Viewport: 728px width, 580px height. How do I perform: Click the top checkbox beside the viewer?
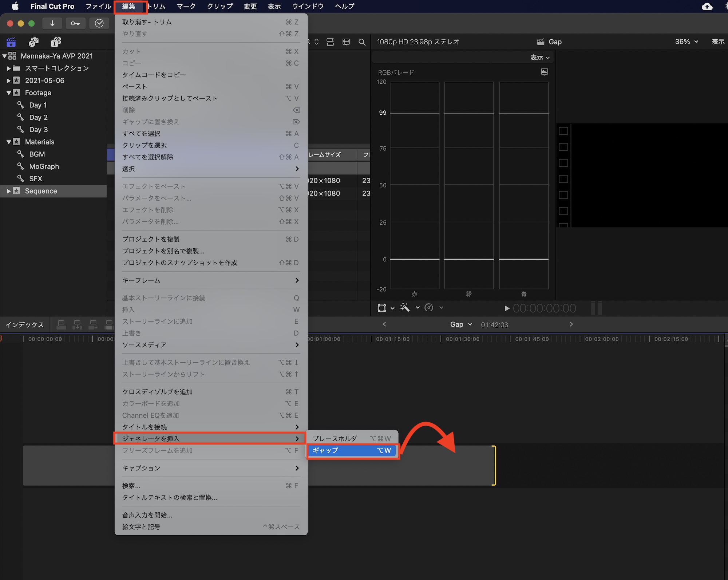pyautogui.click(x=563, y=131)
